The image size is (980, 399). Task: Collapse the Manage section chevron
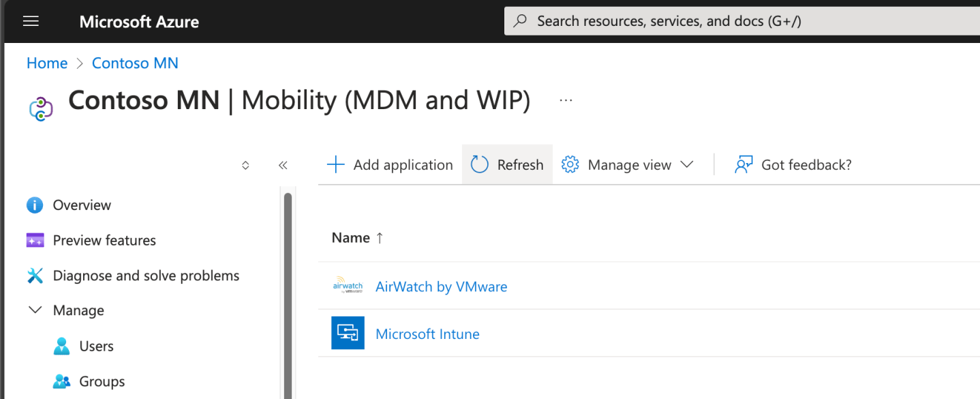coord(35,310)
